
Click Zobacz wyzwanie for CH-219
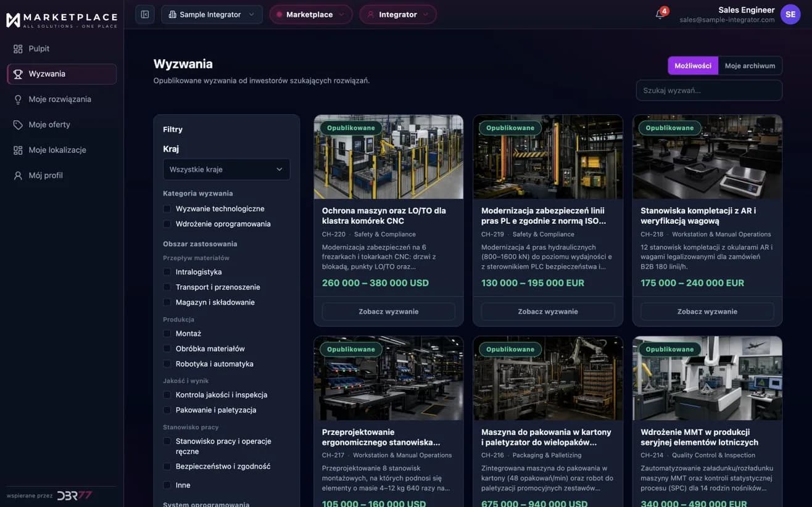coord(548,311)
